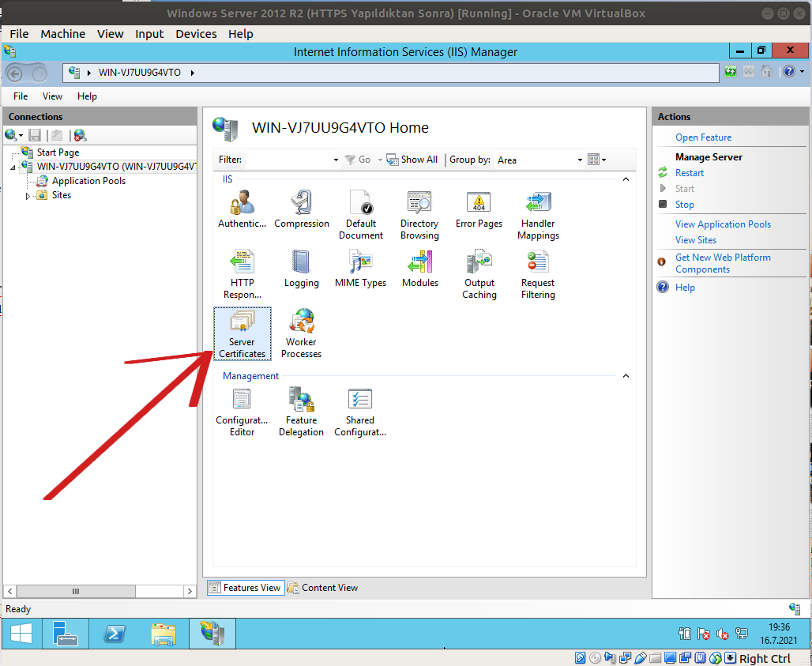
Task: Click Restart in Manage Server actions
Action: coord(690,173)
